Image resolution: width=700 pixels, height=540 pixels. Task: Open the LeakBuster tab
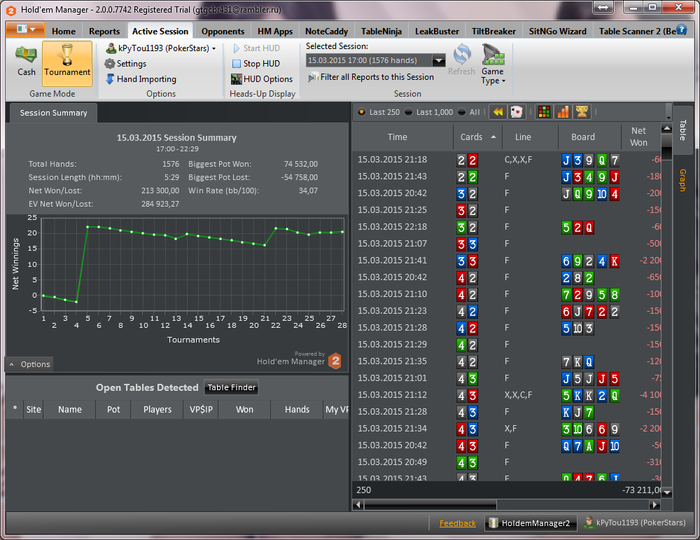point(437,31)
